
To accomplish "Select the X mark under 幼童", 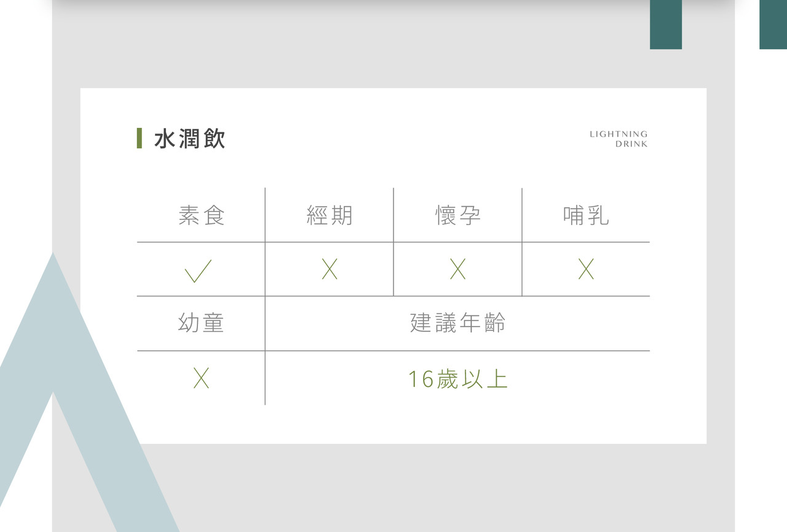I will click(201, 378).
